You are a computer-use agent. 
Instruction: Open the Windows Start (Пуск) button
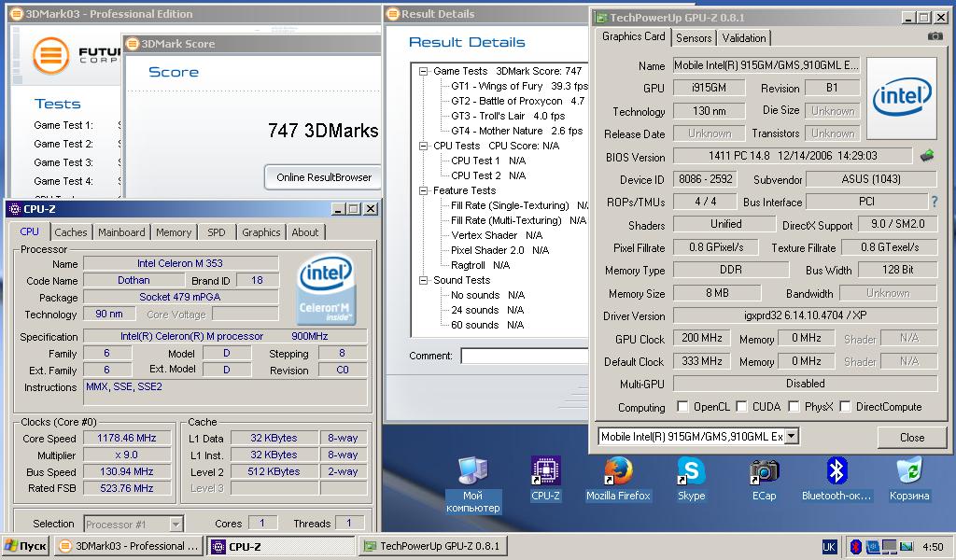tap(25, 547)
